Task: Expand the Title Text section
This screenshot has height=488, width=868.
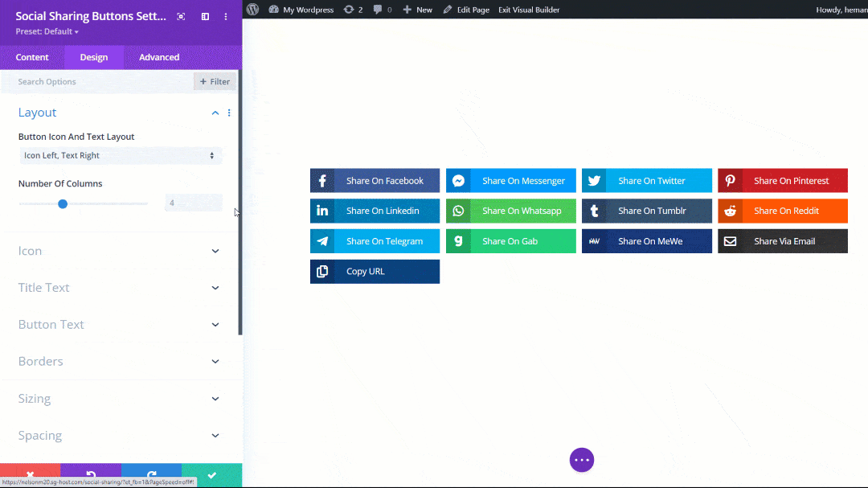Action: pyautogui.click(x=120, y=288)
